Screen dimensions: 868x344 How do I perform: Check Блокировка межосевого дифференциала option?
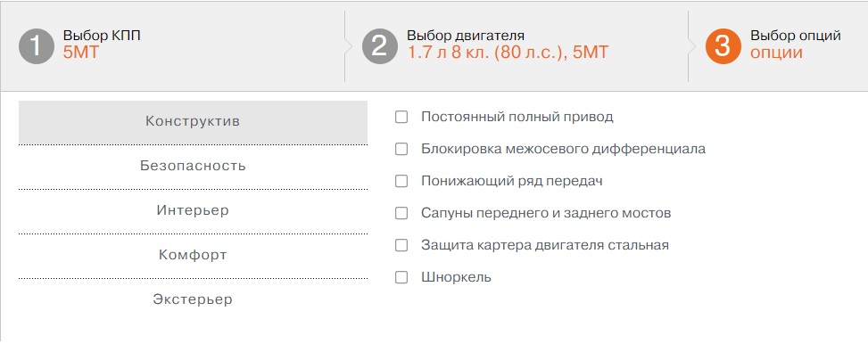(401, 150)
